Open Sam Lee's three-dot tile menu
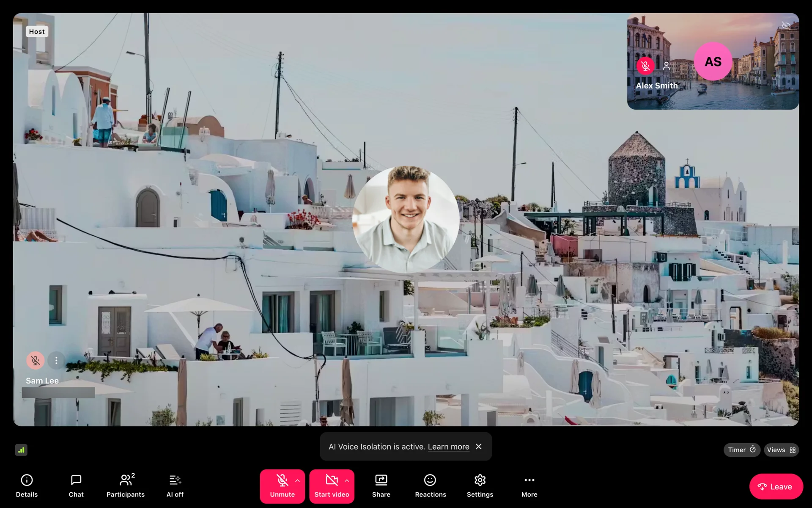This screenshot has height=508, width=812. pos(56,361)
